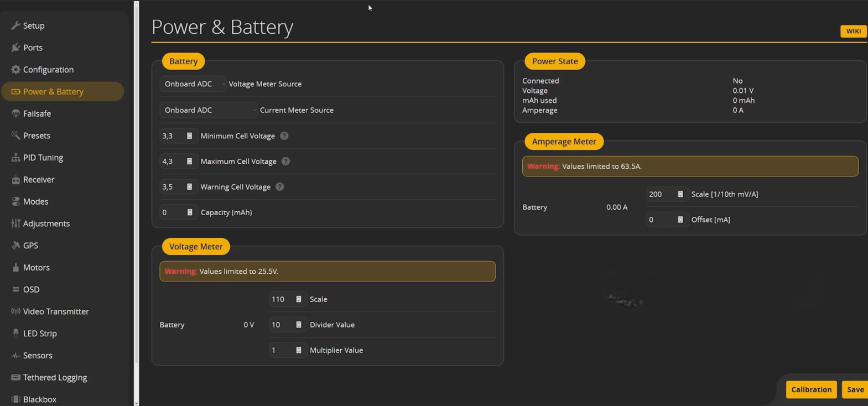This screenshot has height=406, width=868.
Task: Click the Video Transmitter antenna icon
Action: pyautogui.click(x=15, y=311)
